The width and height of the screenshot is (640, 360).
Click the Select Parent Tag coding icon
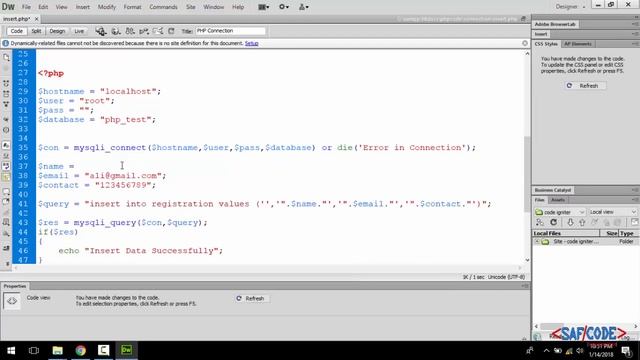tap(6, 120)
